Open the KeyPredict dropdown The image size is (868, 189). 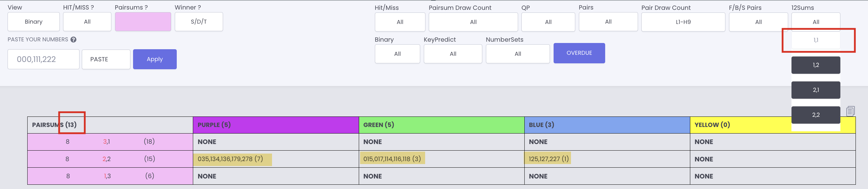[453, 54]
